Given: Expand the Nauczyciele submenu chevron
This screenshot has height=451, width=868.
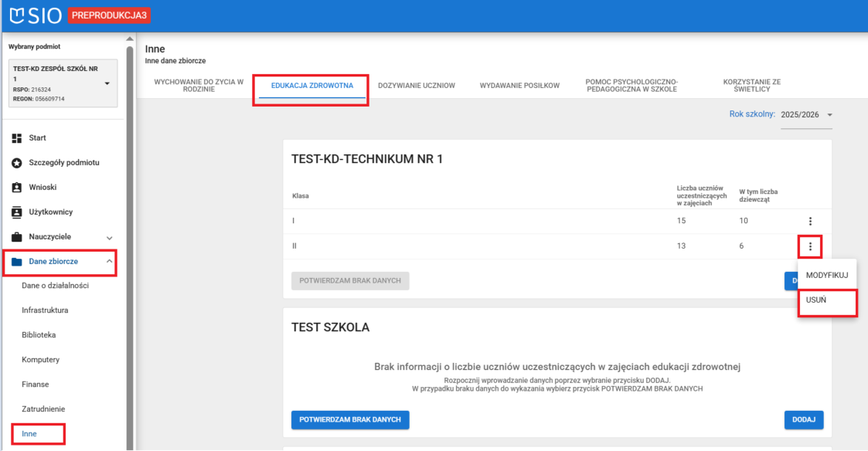Looking at the screenshot, I should 109,238.
